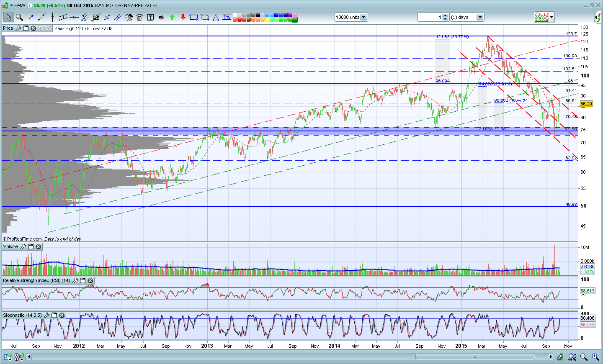Click the Relative strength index (RSI) label
This screenshot has width=603, height=364.
point(37,281)
